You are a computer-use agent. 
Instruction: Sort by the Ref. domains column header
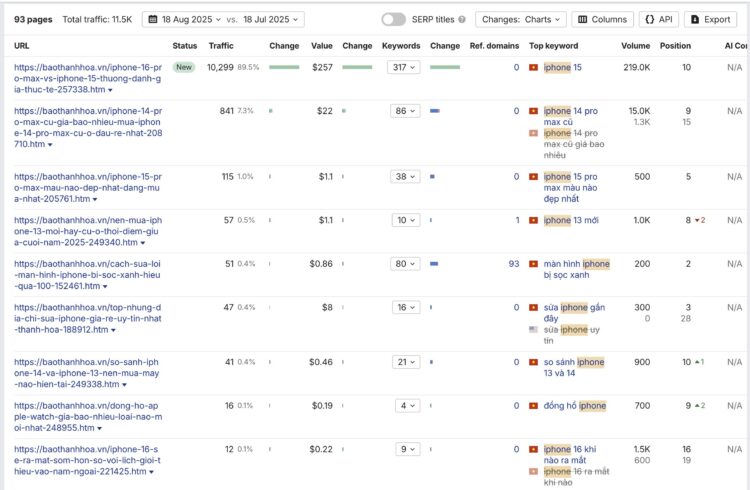494,46
